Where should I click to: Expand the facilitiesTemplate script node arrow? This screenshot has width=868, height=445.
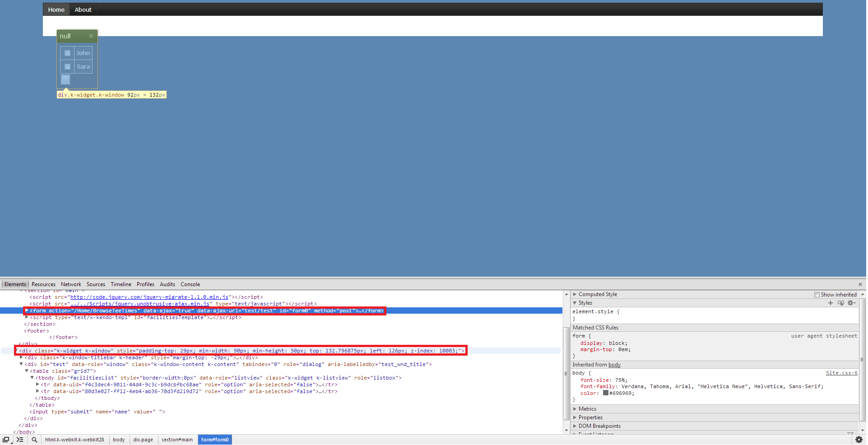coord(27,317)
